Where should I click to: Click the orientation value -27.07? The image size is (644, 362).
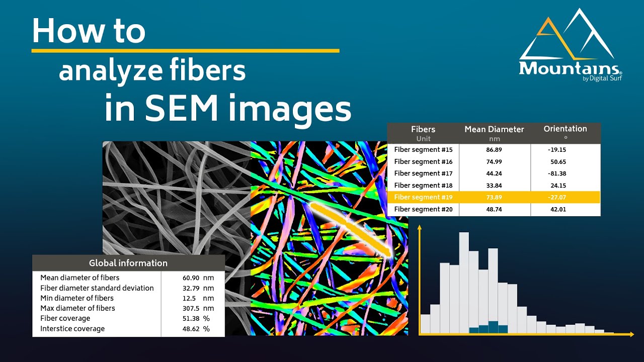pyautogui.click(x=557, y=197)
